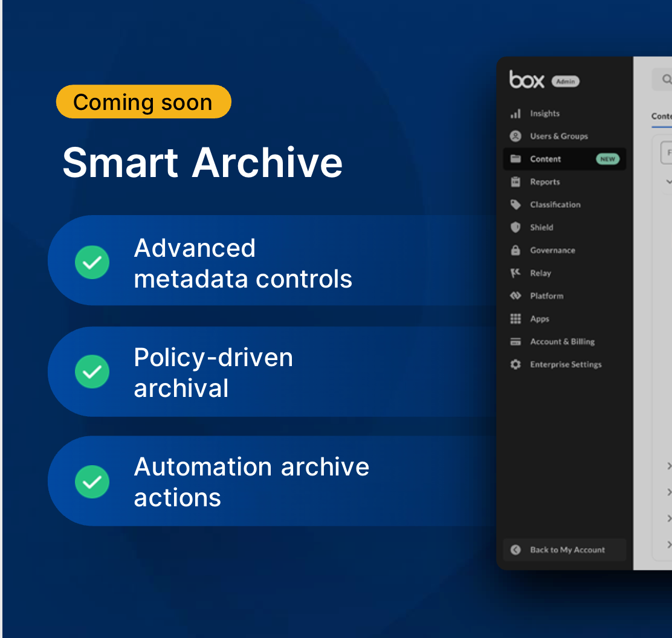Click the Users & Groups person icon
Screen dimensions: 672x638
[515, 137]
